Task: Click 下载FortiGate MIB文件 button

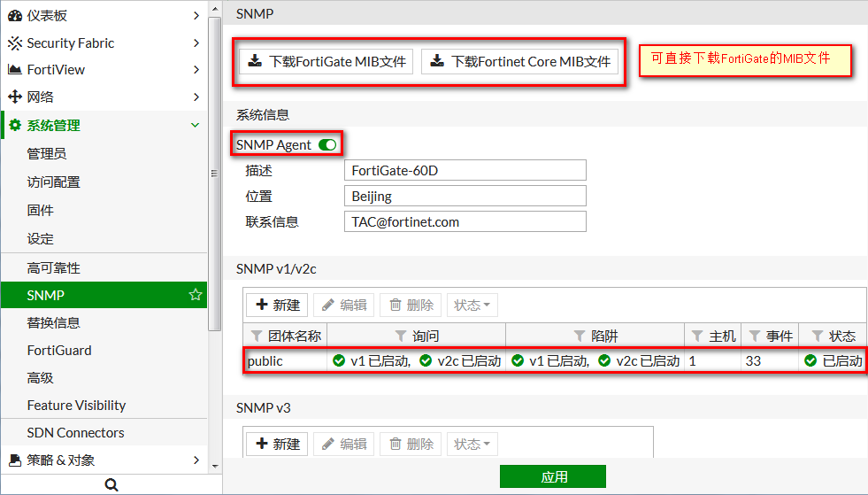Action: click(326, 61)
